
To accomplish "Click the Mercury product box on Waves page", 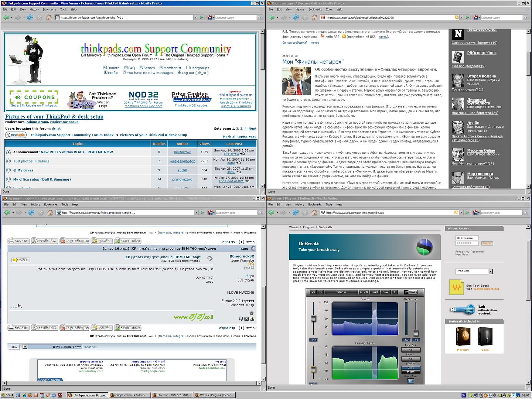I will [463, 337].
